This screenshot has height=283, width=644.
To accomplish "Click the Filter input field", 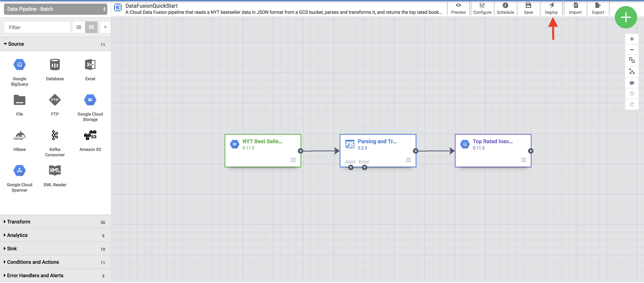I will tap(37, 27).
